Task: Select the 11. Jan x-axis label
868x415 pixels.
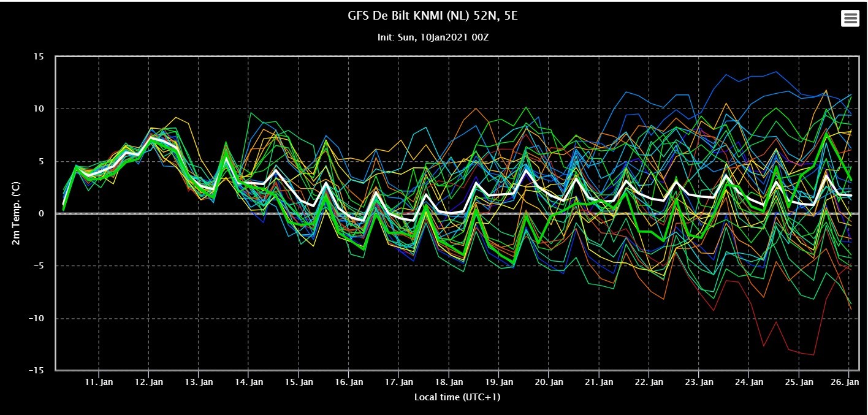Action: pos(99,382)
